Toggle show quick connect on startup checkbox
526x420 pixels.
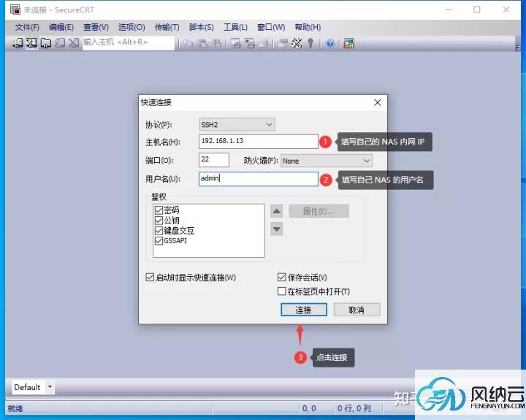[x=150, y=277]
